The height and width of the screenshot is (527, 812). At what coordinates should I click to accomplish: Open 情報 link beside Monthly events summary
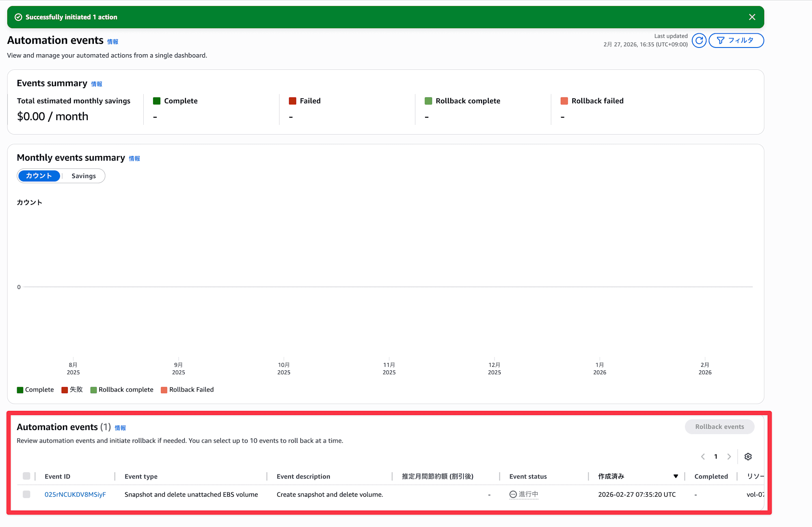[134, 159]
